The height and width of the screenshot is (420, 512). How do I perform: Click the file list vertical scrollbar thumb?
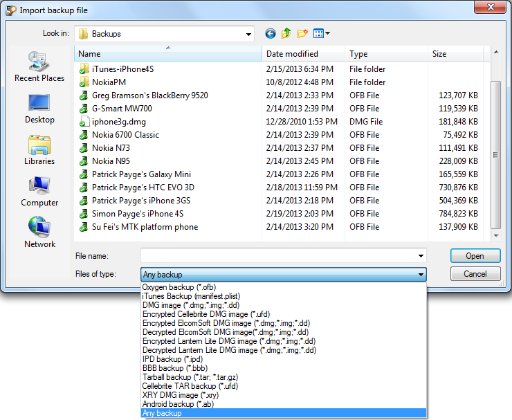[496, 155]
